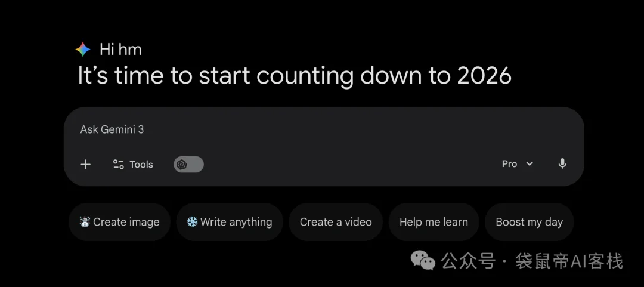Expand the chevron next to Pro
Viewport: 644px width, 287px height.
(x=530, y=164)
